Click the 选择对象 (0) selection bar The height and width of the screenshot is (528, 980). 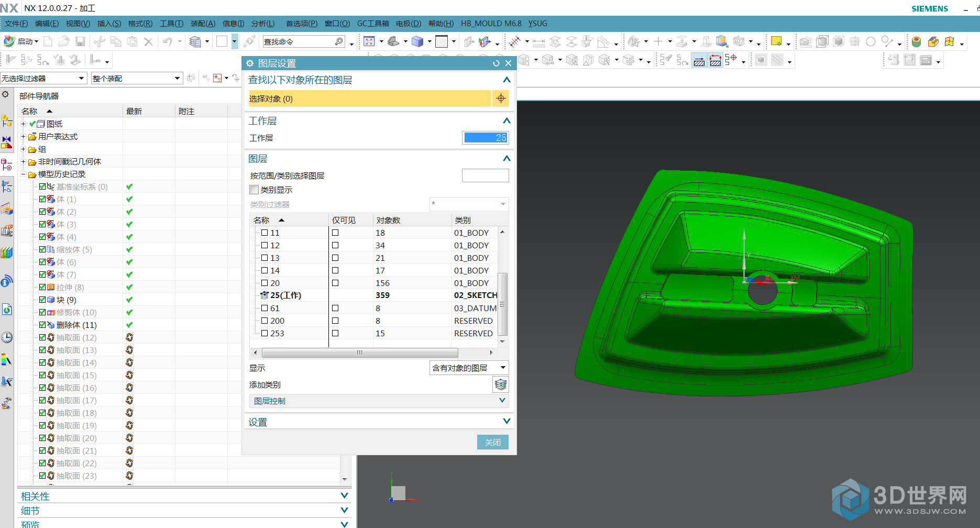click(369, 98)
